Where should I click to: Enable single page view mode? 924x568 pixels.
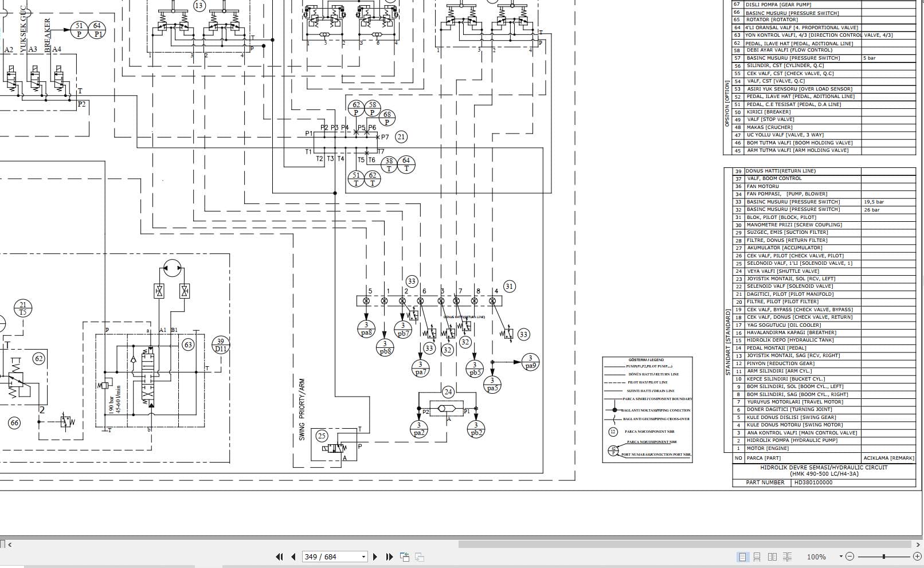tap(742, 557)
